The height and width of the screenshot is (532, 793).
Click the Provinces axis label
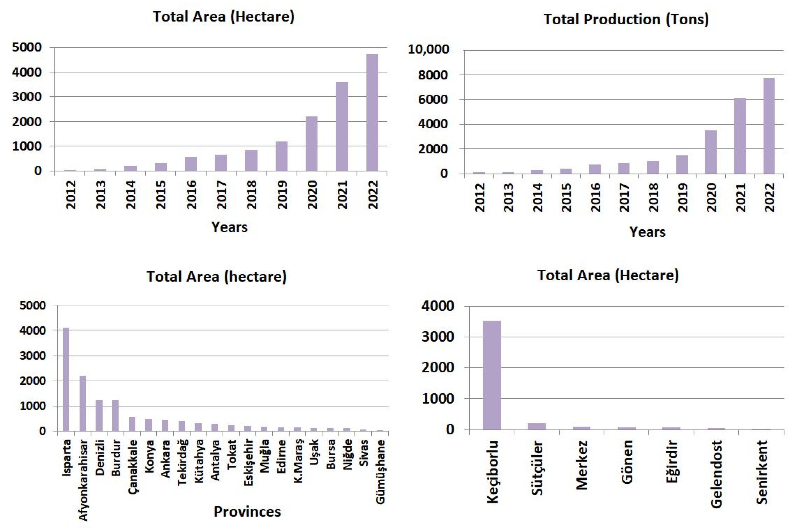247,512
